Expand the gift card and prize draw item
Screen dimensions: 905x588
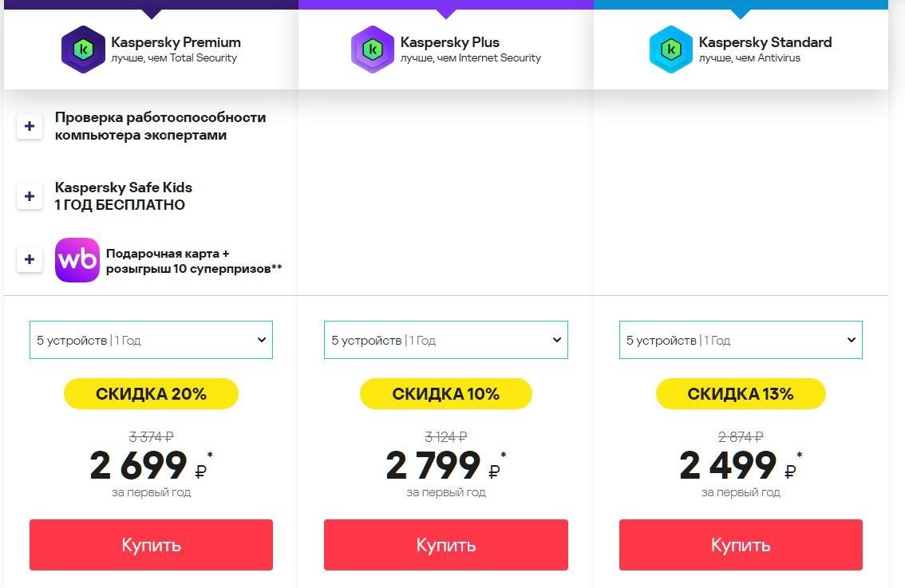tap(30, 259)
